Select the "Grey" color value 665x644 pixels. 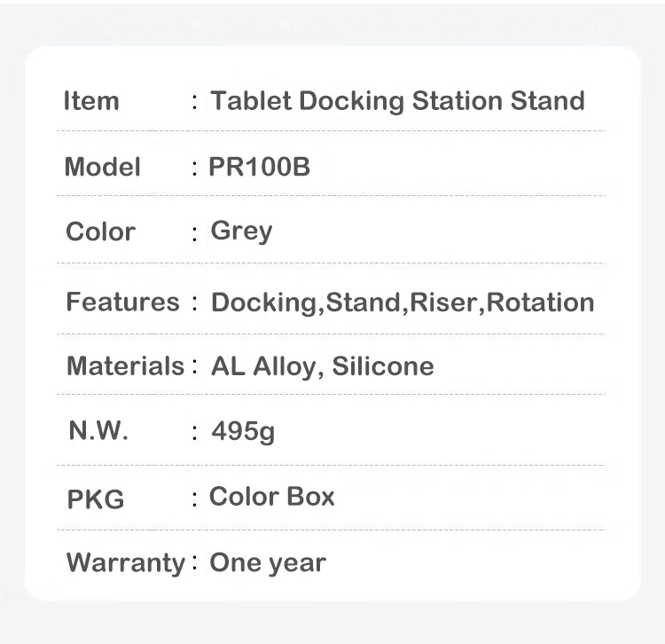point(241,232)
